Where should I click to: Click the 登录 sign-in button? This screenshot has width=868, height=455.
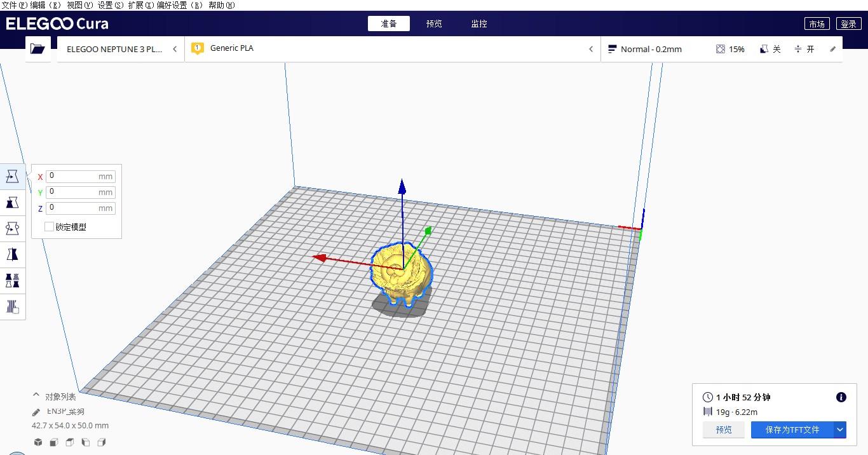(848, 24)
